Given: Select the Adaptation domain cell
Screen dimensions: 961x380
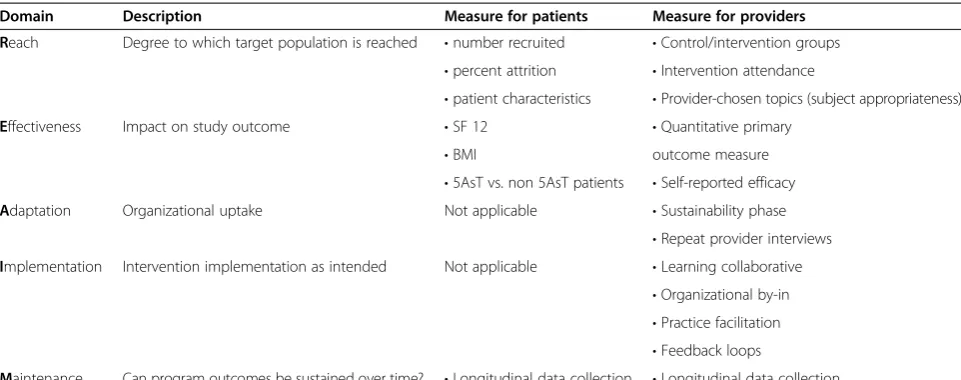Looking at the screenshot, I should click(36, 211).
